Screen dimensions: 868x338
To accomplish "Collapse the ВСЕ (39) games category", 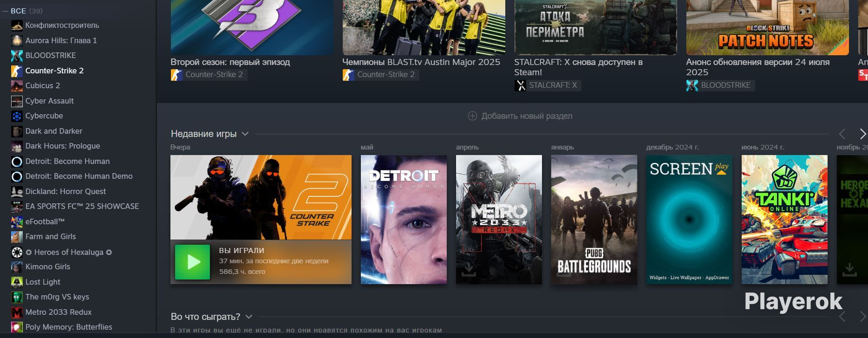I will pyautogui.click(x=6, y=11).
